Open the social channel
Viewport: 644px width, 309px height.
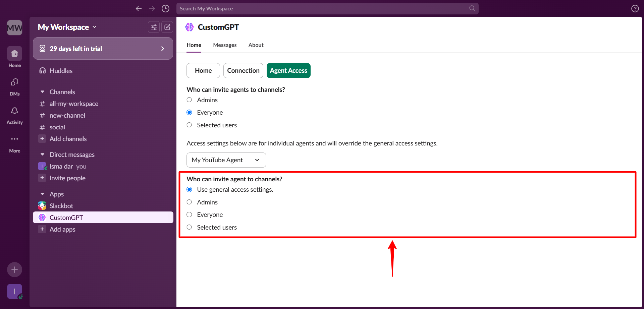103,127
